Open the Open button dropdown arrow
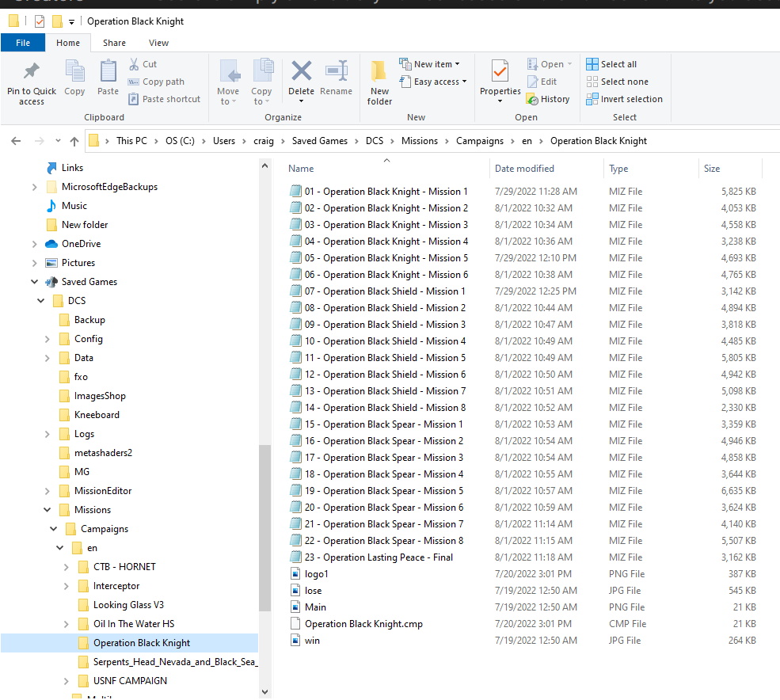This screenshot has height=700, width=780. point(569,64)
